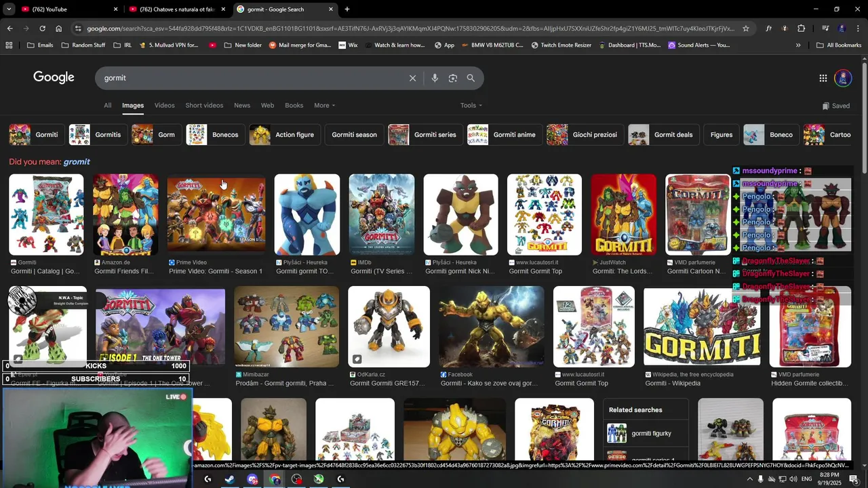Open the 'Gormiti (TV Series' IMDb image
Screen dimensions: 868x488
[x=382, y=215]
